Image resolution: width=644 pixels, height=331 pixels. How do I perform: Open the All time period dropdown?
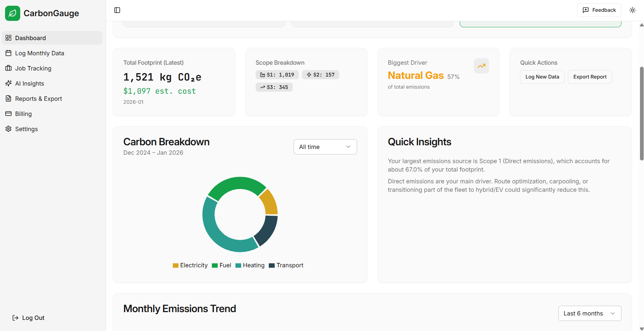point(325,147)
